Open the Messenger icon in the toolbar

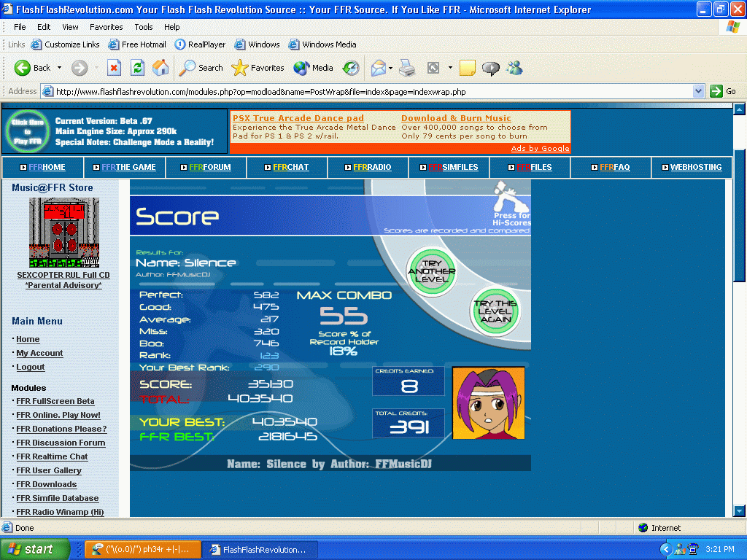[514, 68]
